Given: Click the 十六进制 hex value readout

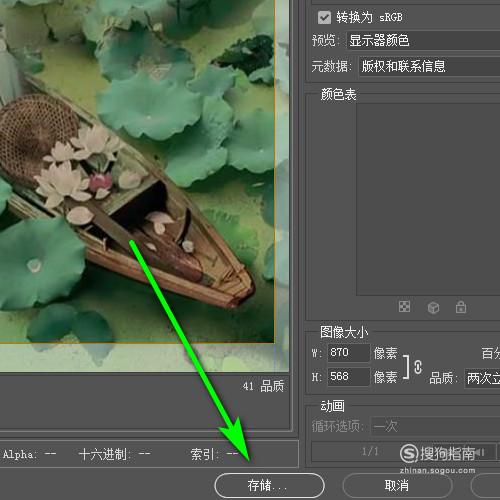Looking at the screenshot, I should [114, 454].
